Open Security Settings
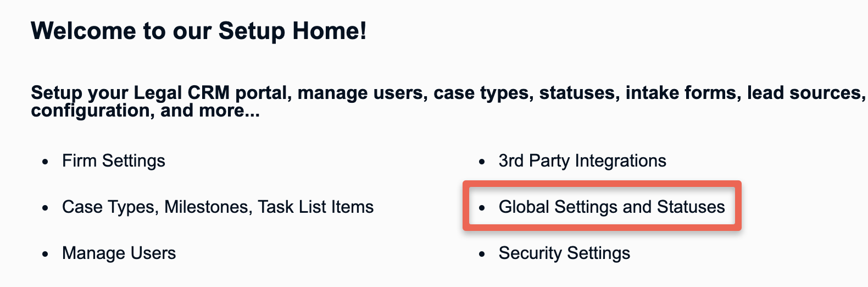This screenshot has height=287, width=868. coord(564,253)
